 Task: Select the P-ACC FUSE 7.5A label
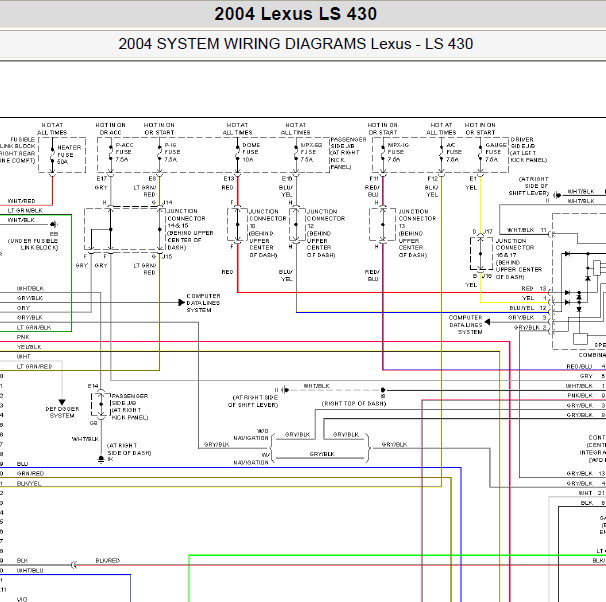click(124, 152)
